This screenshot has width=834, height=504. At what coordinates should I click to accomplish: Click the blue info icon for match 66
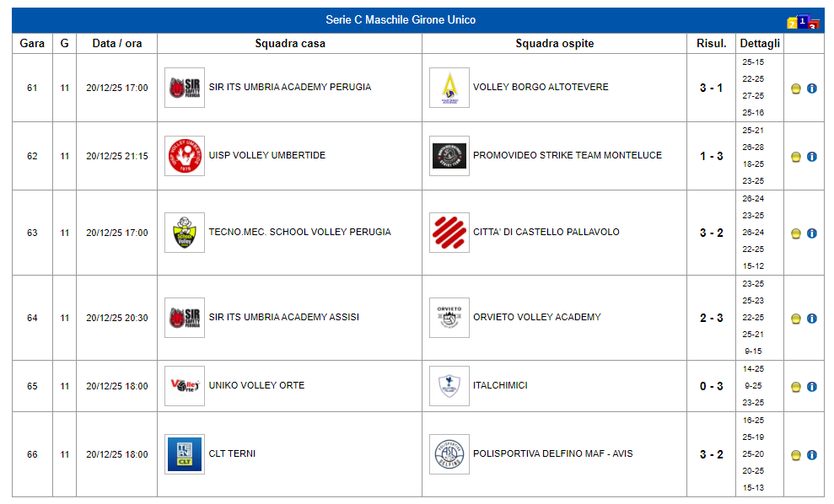(x=812, y=455)
